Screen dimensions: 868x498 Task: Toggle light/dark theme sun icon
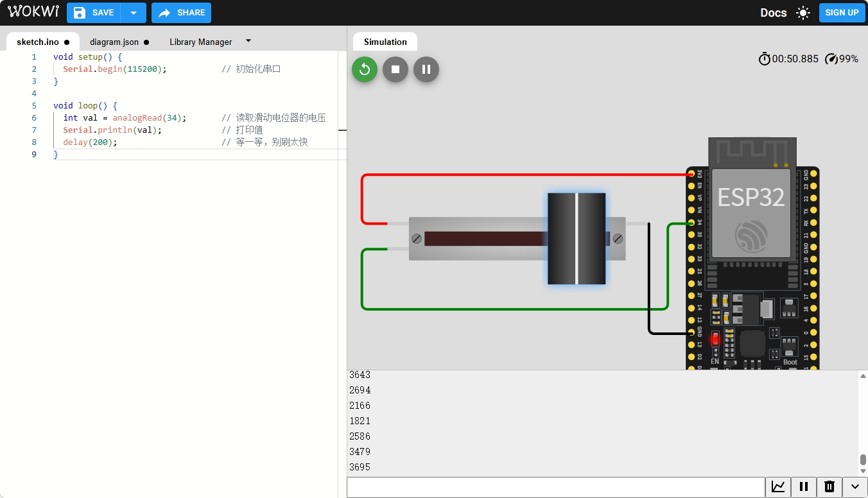click(x=803, y=13)
